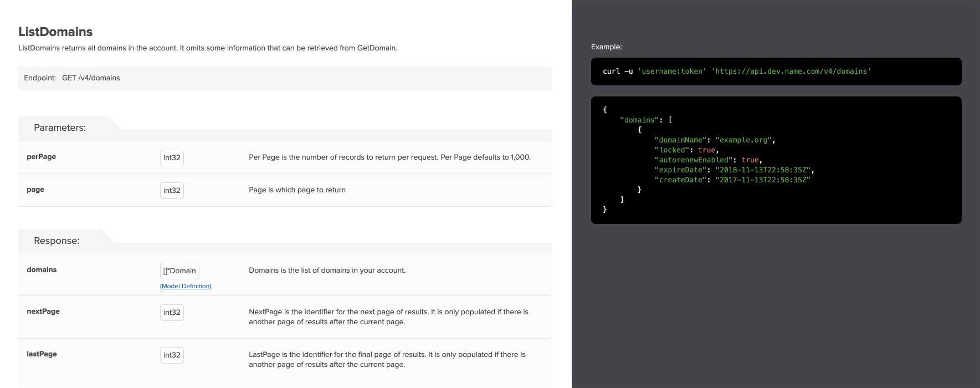The width and height of the screenshot is (980, 388).
Task: Click the "domains" key in JSON example
Action: click(639, 120)
